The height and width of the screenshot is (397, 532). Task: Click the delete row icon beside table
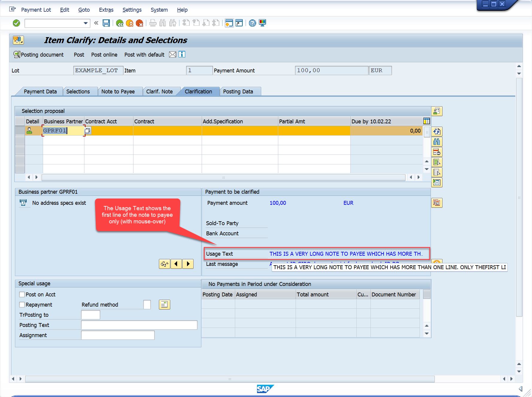point(437,152)
